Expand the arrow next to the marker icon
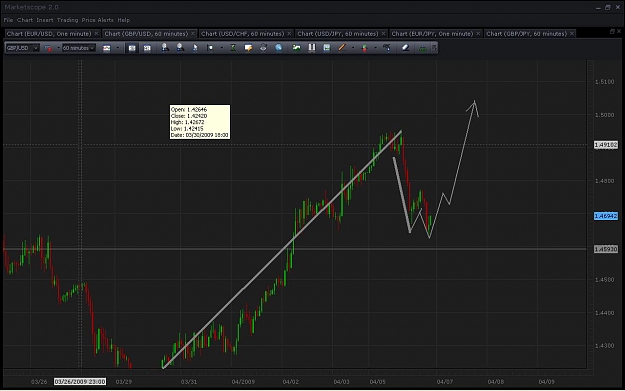The height and width of the screenshot is (391, 625). tap(222, 48)
